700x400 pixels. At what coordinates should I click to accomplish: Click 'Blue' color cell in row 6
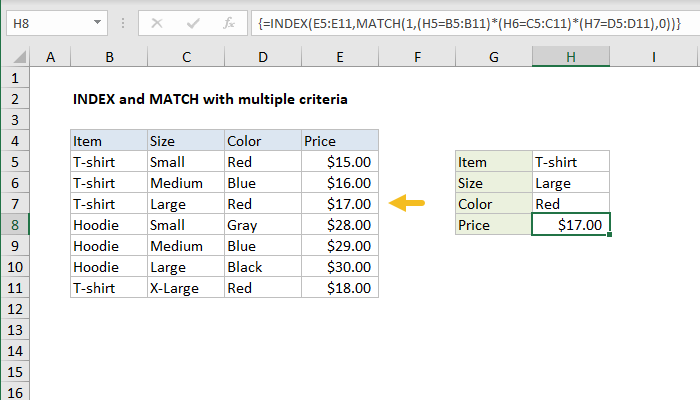click(263, 183)
